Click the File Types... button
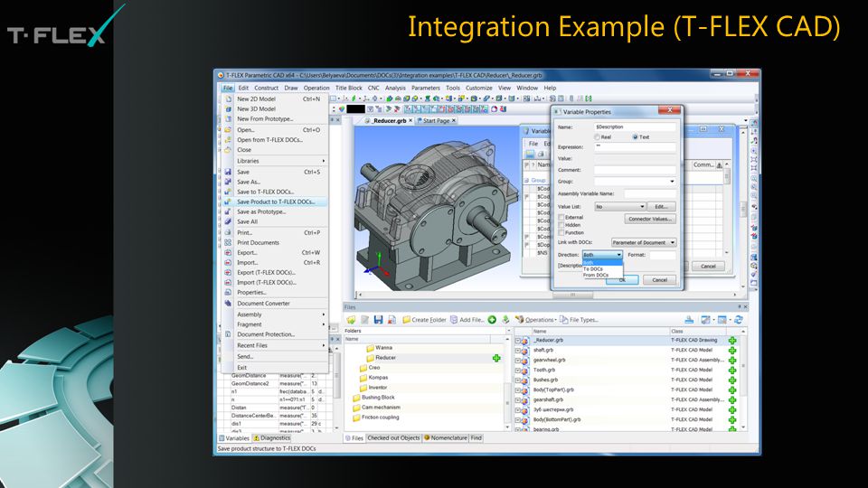 pos(579,320)
